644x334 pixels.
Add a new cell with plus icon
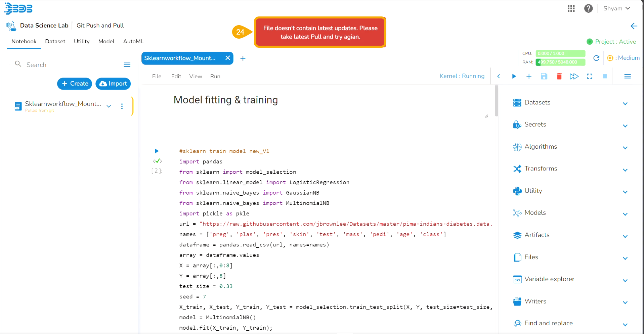529,76
